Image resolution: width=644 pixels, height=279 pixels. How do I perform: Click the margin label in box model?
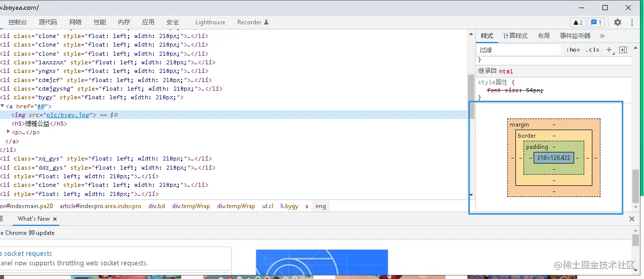click(x=519, y=125)
